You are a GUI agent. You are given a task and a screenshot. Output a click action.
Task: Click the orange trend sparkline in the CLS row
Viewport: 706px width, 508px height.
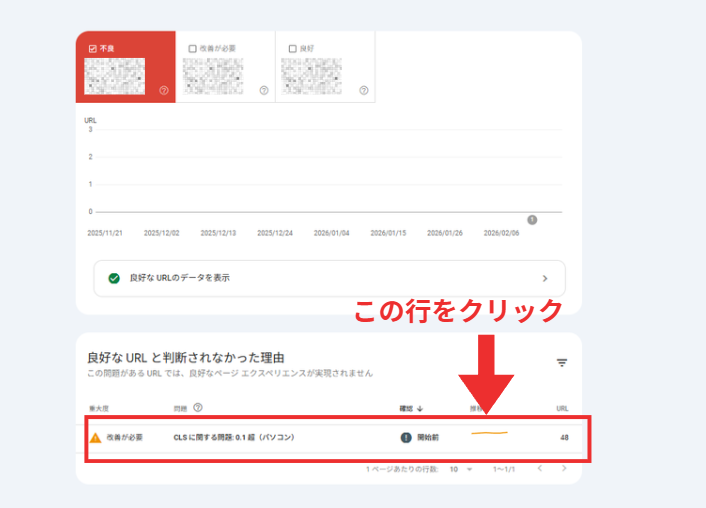coord(489,434)
